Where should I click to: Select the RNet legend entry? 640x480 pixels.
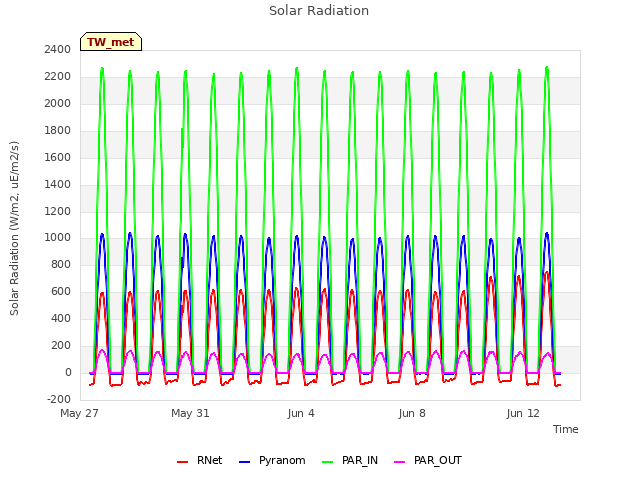199,460
